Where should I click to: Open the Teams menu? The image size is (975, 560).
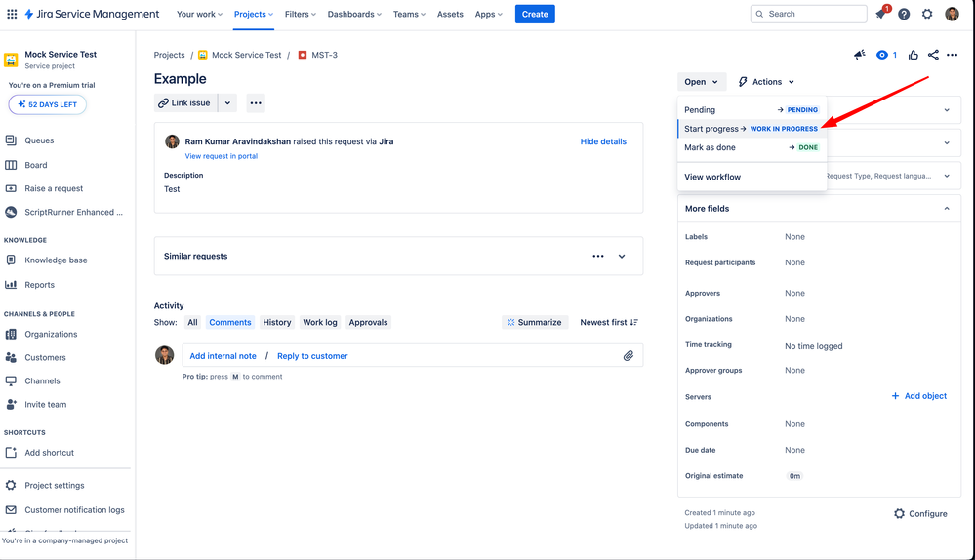pos(409,14)
